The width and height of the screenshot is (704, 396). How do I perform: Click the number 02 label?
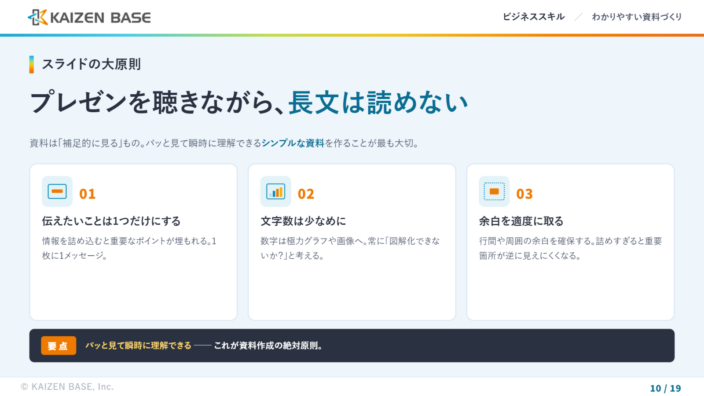pos(306,194)
